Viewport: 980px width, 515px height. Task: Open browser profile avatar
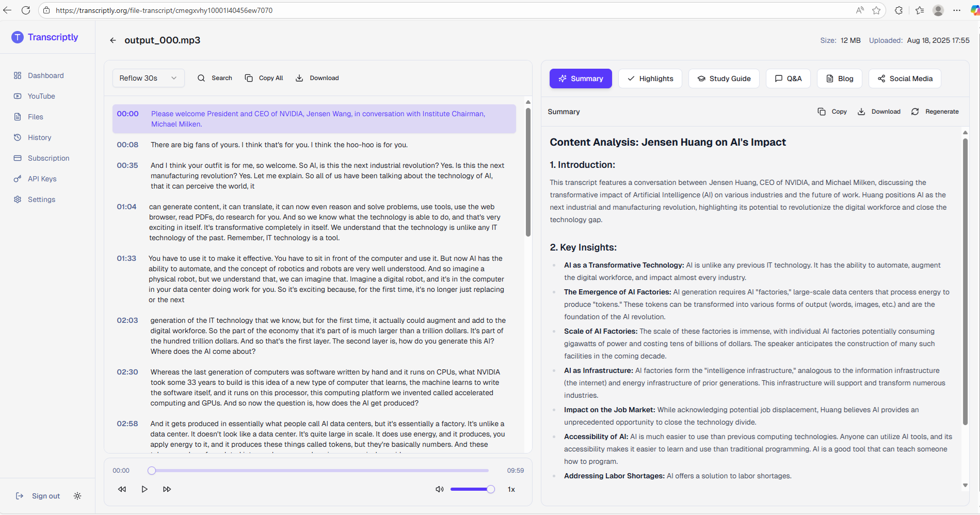click(x=938, y=10)
